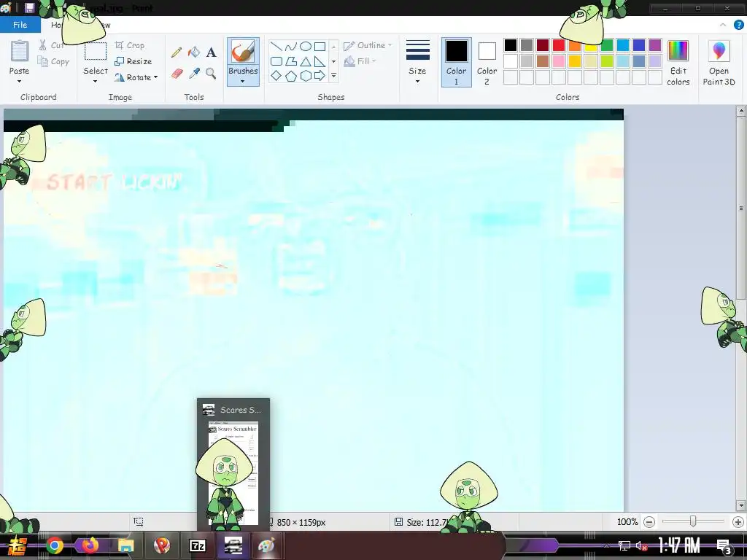
Task: Set Color 2 as active
Action: click(x=487, y=63)
